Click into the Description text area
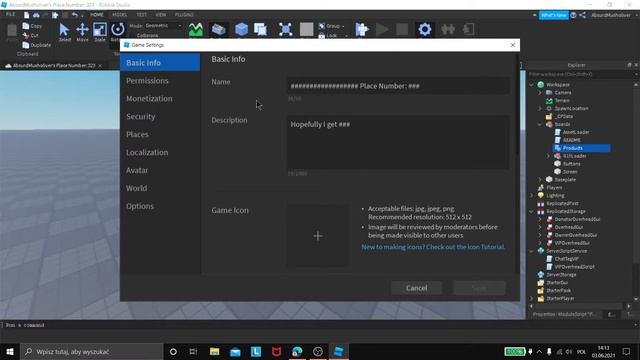Image resolution: width=640 pixels, height=360 pixels. pos(398,142)
